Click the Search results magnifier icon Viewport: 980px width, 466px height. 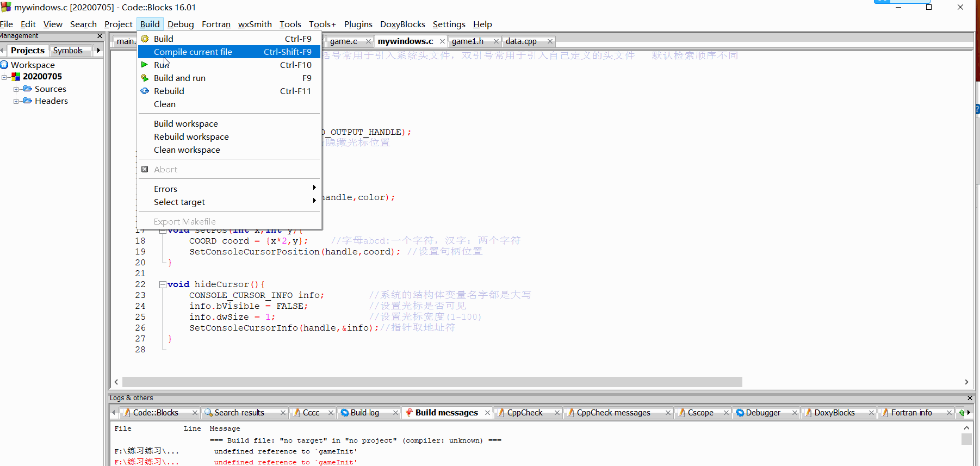[208, 413]
